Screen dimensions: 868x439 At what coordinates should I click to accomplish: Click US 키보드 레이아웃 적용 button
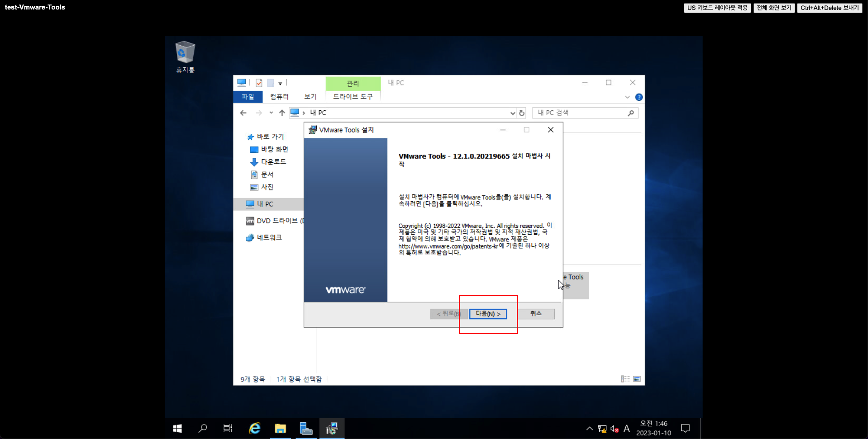pos(717,8)
